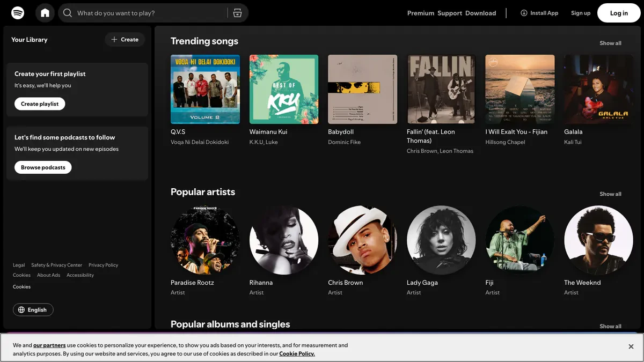This screenshot has height=362, width=644.
Task: Open the Galala cover art
Action: pos(598,89)
